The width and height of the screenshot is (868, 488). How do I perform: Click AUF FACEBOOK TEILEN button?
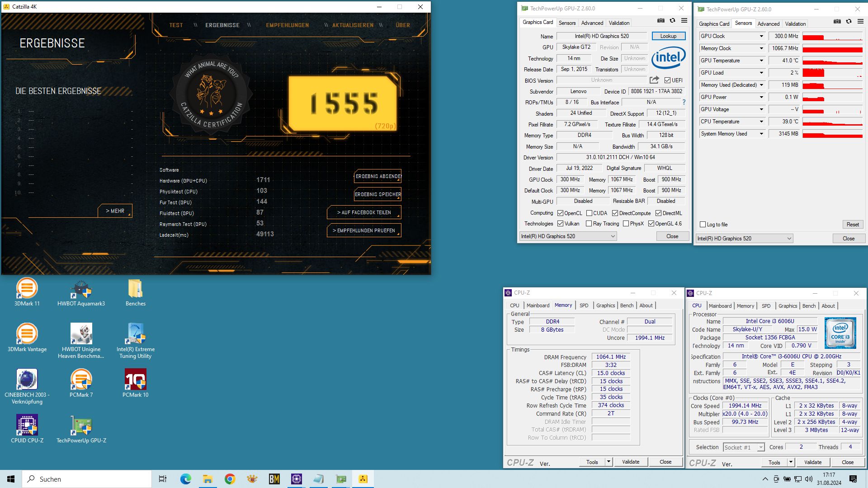point(364,212)
